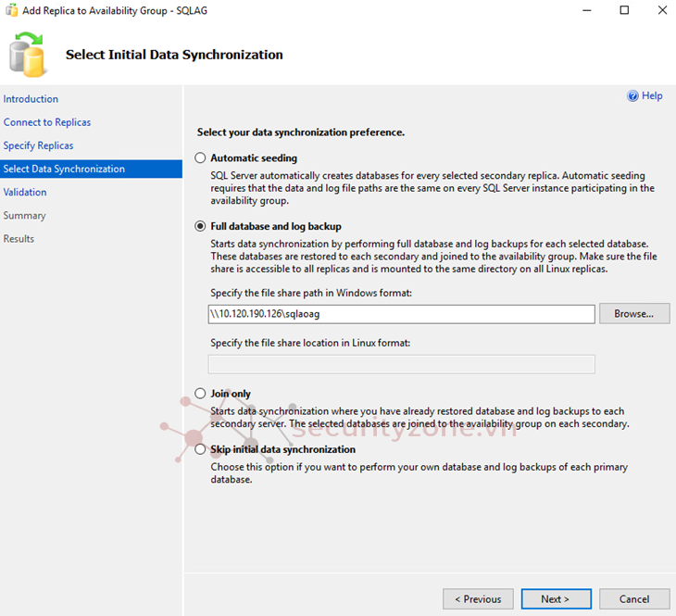The width and height of the screenshot is (676, 616).
Task: Click the blue Help question mark icon
Action: 633,96
